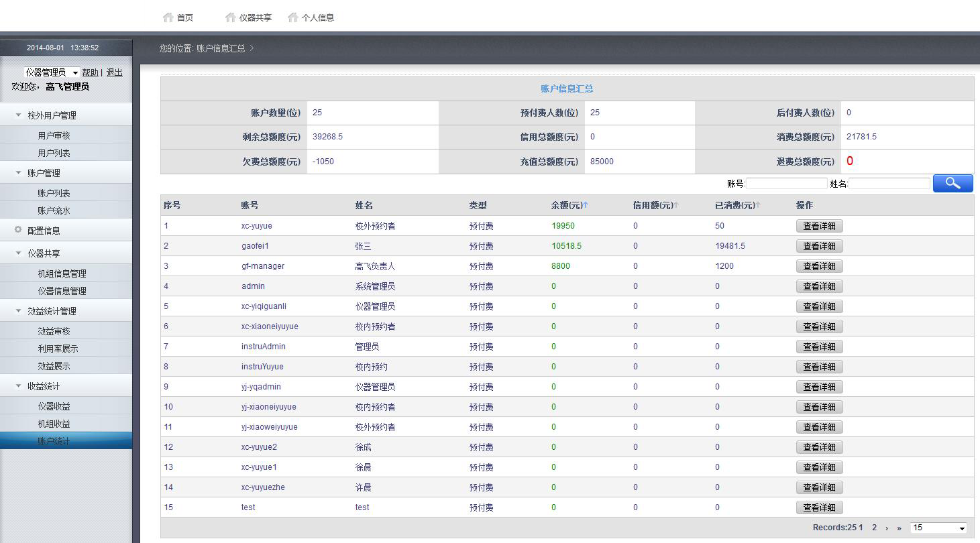Click the 姓名 search input field
This screenshot has height=543, width=980.
coord(889,184)
